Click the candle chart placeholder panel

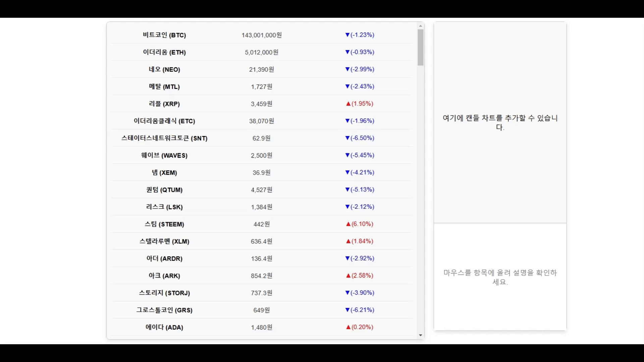coord(500,122)
